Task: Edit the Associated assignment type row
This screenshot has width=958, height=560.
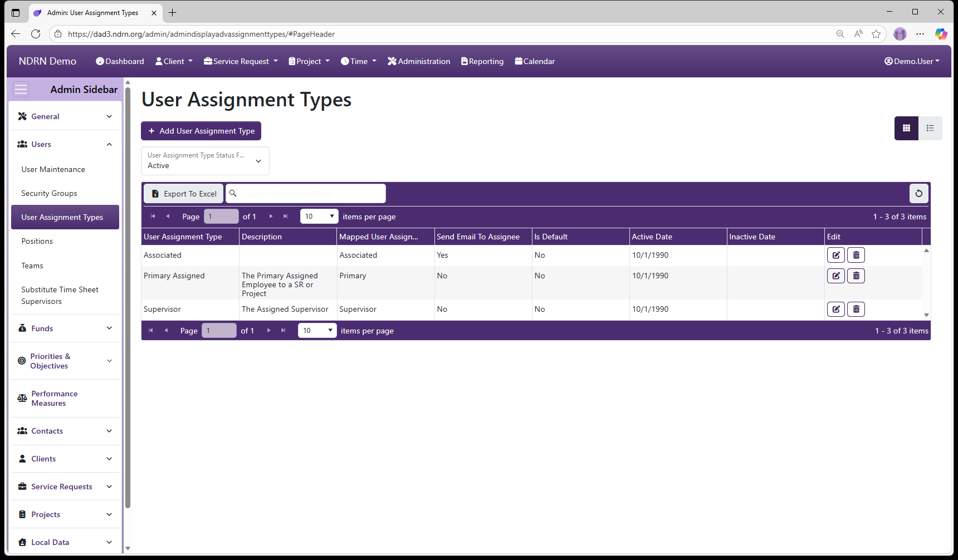Action: [836, 255]
